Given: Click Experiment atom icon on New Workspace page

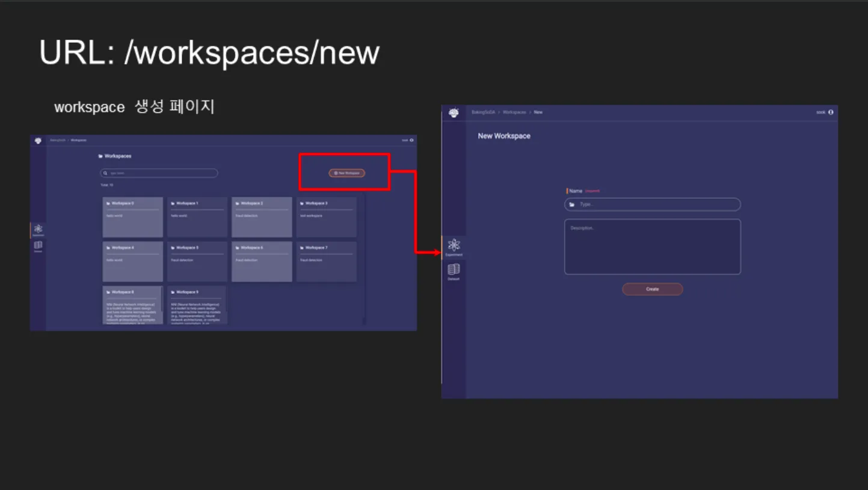Looking at the screenshot, I should tap(454, 245).
